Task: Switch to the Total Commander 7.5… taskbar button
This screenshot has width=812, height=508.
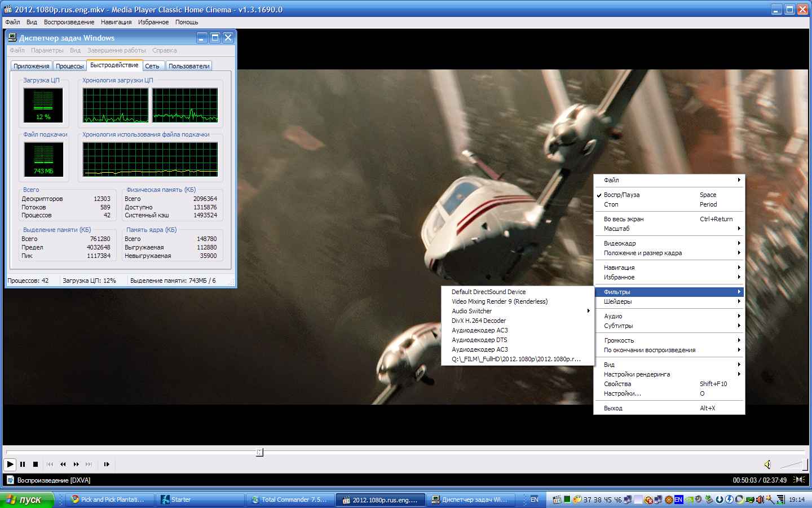Action: coord(290,500)
